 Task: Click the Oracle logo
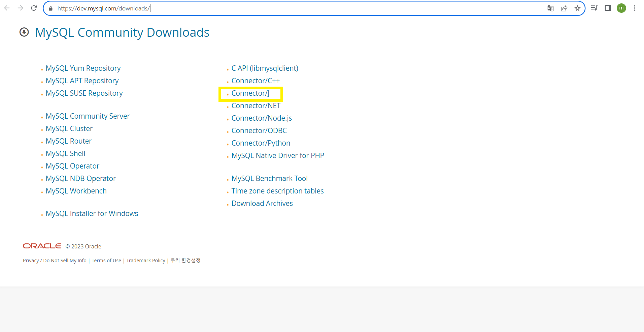click(42, 246)
